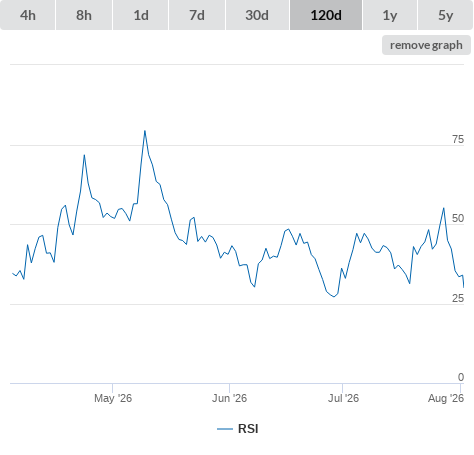Image resolution: width=474 pixels, height=455 pixels.
Task: Click the 75 y-axis value label
Action: [458, 139]
